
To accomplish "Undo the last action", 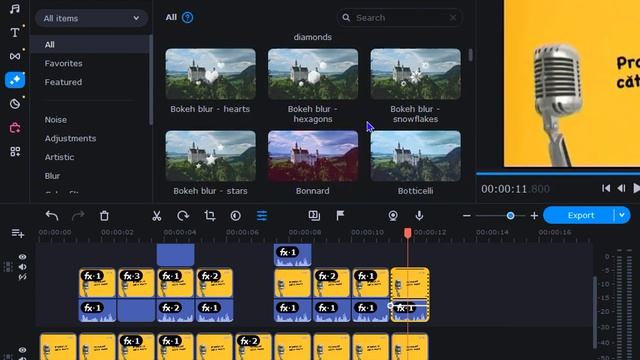I will click(52, 216).
